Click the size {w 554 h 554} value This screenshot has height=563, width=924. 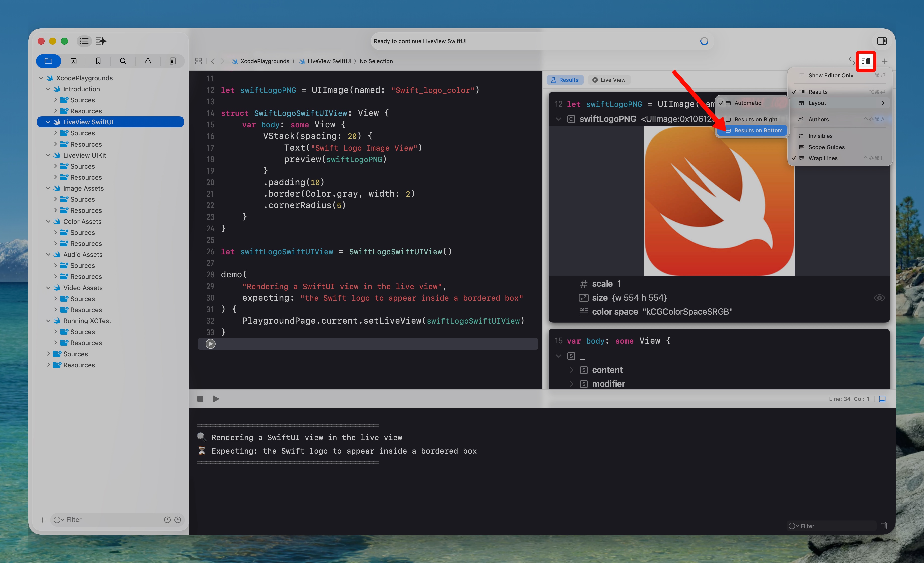click(639, 298)
